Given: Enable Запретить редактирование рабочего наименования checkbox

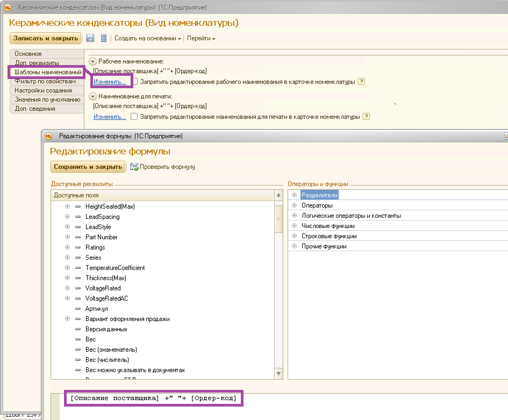Looking at the screenshot, I should (135, 82).
